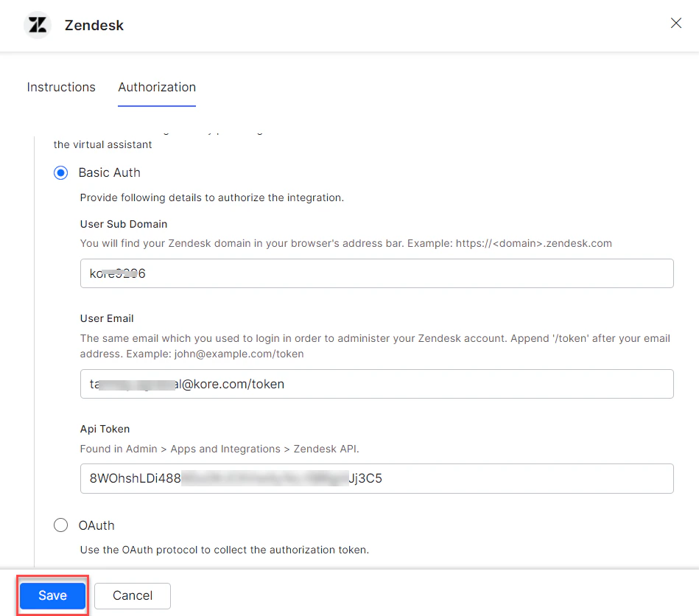Click the virtual assistant note text
The height and width of the screenshot is (616, 699).
coord(102,144)
